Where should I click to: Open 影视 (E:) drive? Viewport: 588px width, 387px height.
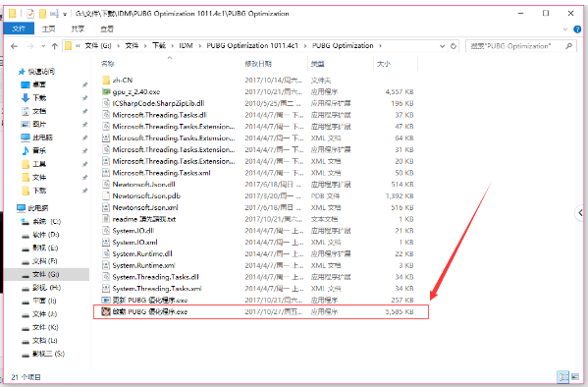point(44,249)
